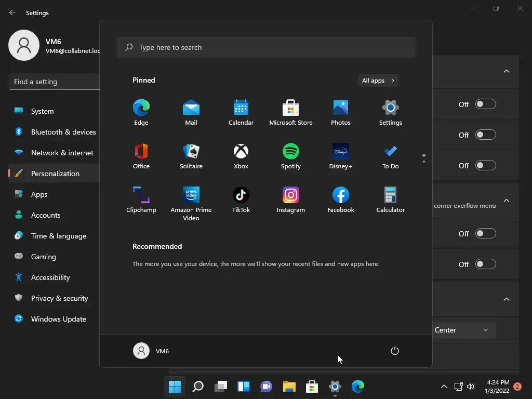The width and height of the screenshot is (532, 399).
Task: Open Windows Update settings
Action: pyautogui.click(x=54, y=319)
